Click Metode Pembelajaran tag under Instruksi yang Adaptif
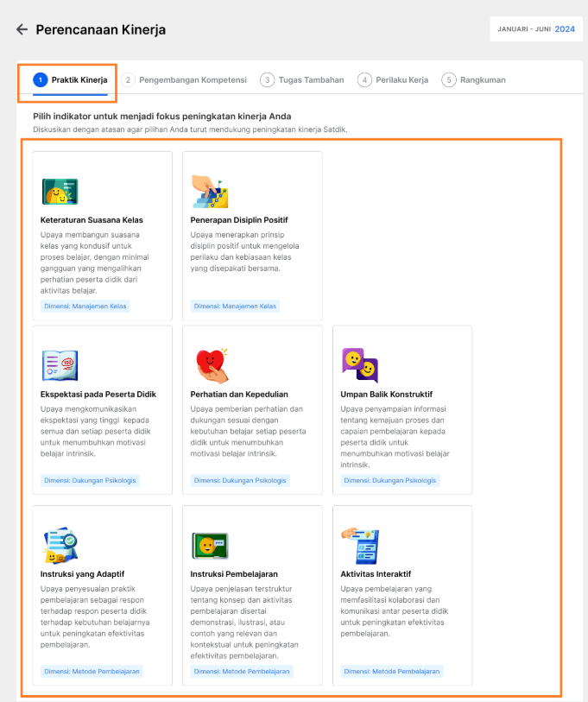This screenshot has width=588, height=702. [92, 672]
